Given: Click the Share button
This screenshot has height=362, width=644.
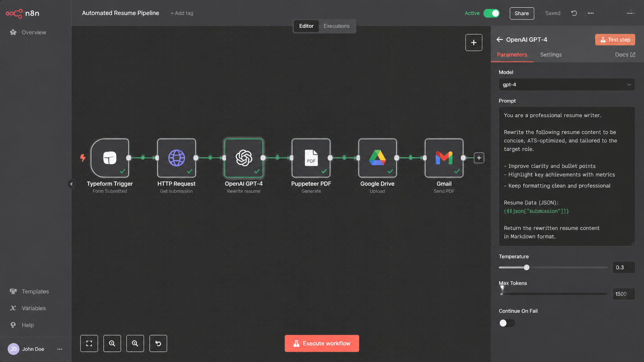Looking at the screenshot, I should [522, 13].
